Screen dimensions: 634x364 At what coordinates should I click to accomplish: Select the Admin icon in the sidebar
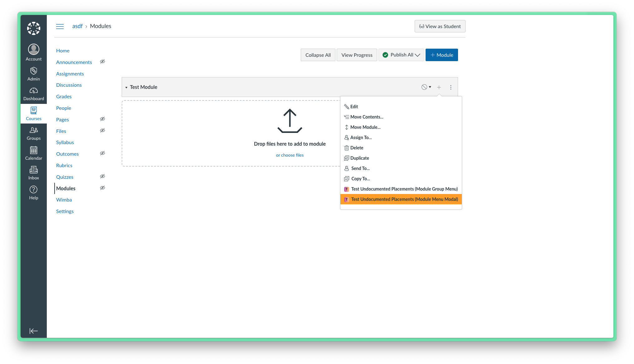(33, 73)
